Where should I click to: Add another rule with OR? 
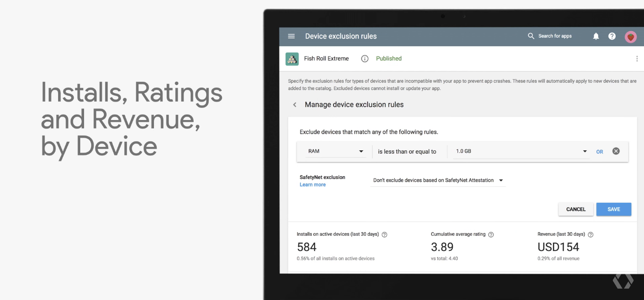pos(600,152)
